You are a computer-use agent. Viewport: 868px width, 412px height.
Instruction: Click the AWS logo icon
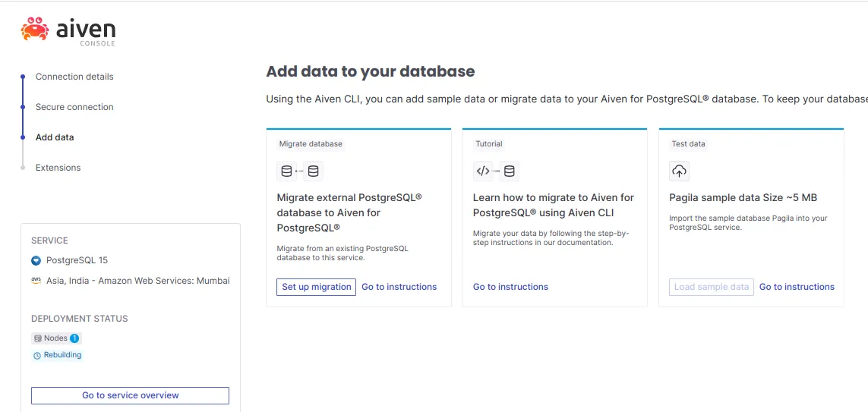click(x=36, y=281)
